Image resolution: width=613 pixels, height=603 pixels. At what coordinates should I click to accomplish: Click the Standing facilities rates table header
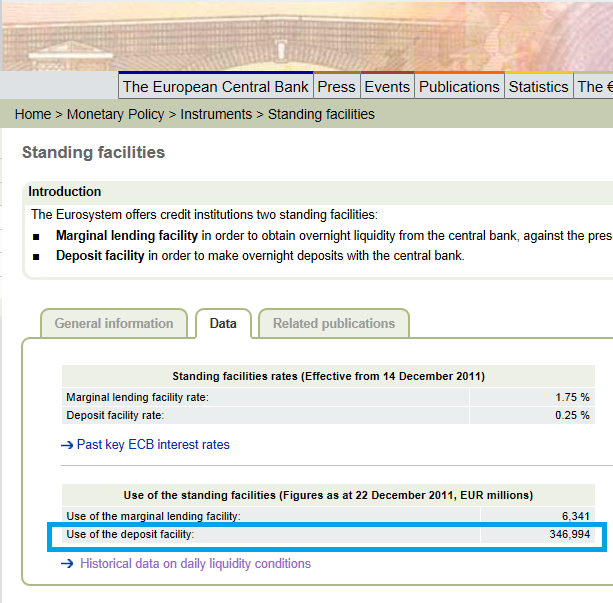click(x=328, y=376)
